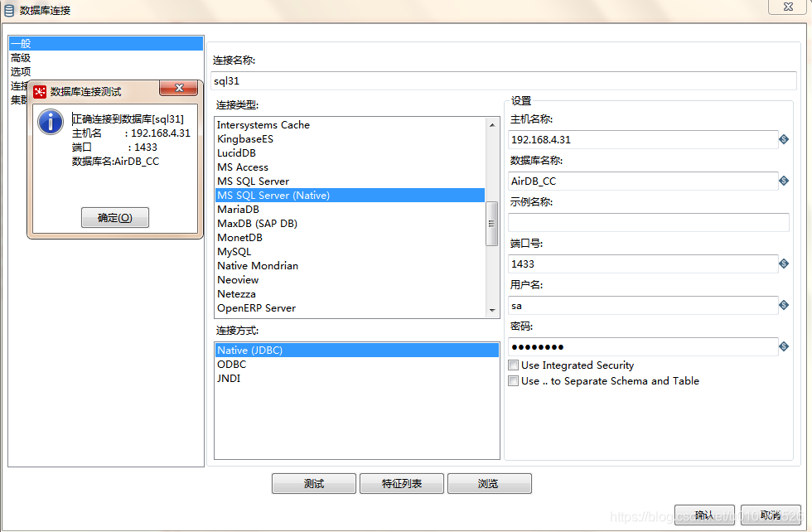Click variable icon beside username field
The height and width of the screenshot is (532, 812).
pyautogui.click(x=784, y=305)
